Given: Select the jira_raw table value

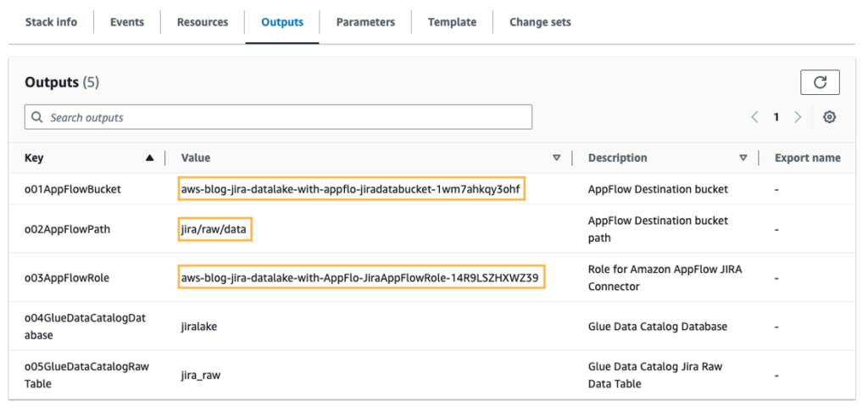Looking at the screenshot, I should [x=200, y=375].
